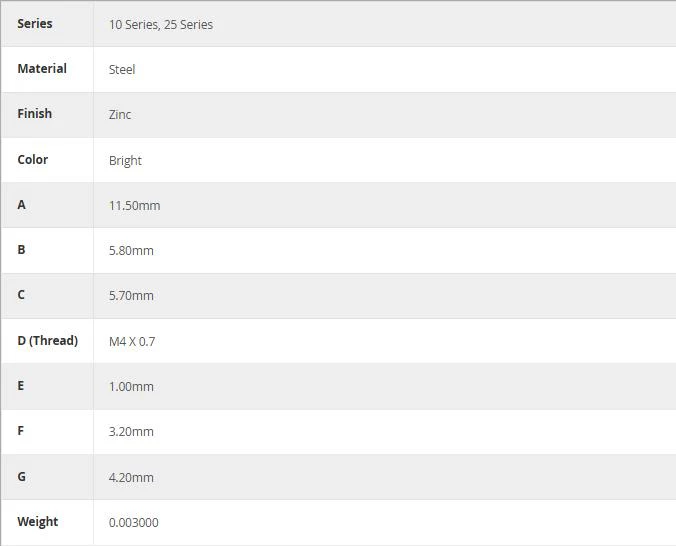Click the 1.00mm value for E
Viewport: 676px width, 546px height.
click(x=131, y=386)
